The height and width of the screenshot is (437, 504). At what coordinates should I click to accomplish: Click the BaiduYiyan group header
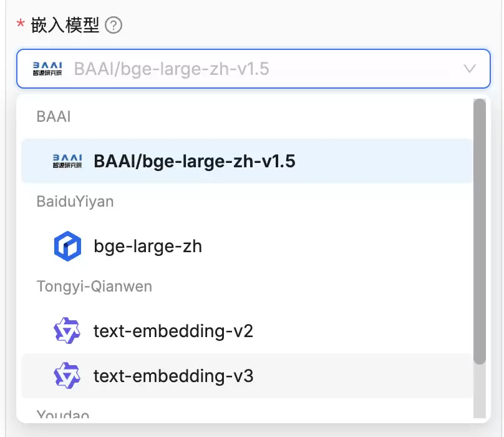pos(75,202)
